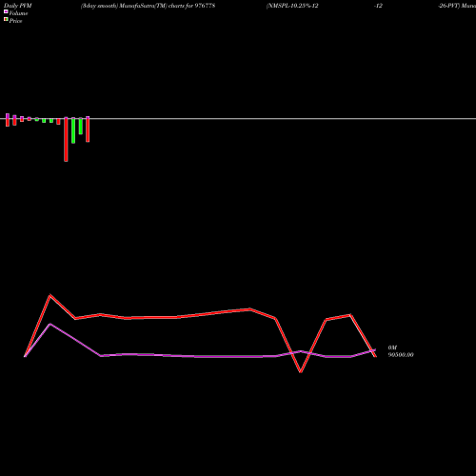476x476 pixels.
Task: Click the first peak of the red price line
Action: [x=50, y=296]
